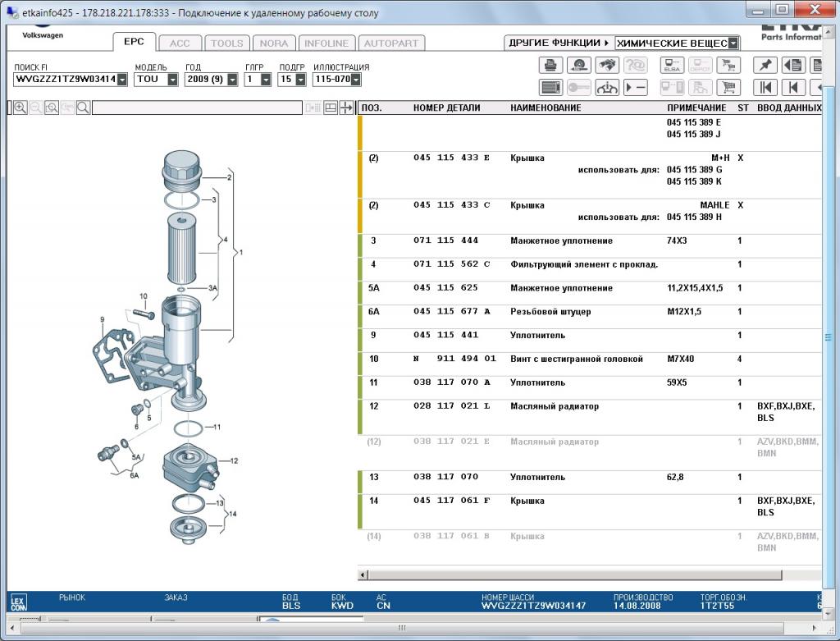Click the НОМЕР ДЕТАЛИ column header

point(447,108)
